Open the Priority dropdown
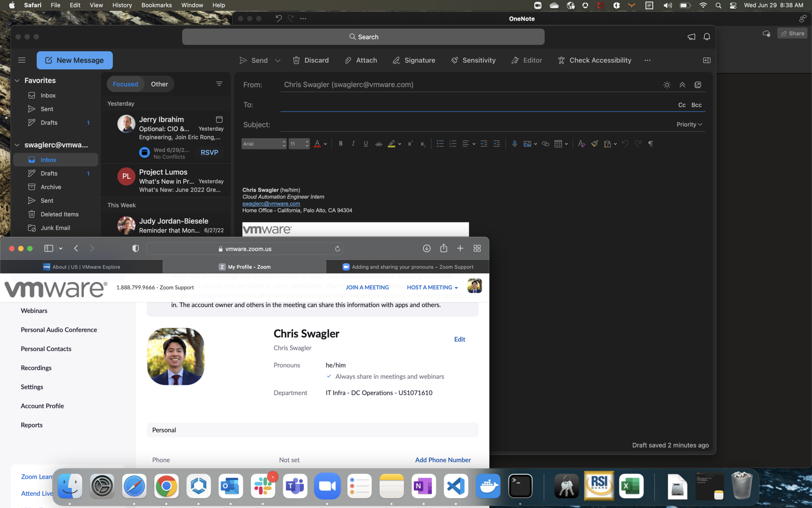 [x=689, y=125]
